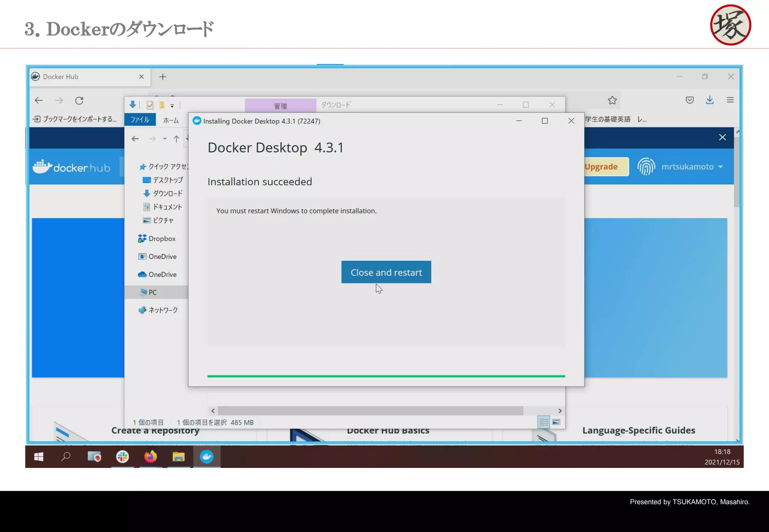Open Firefox from the taskbar
769x532 pixels.
(x=151, y=457)
